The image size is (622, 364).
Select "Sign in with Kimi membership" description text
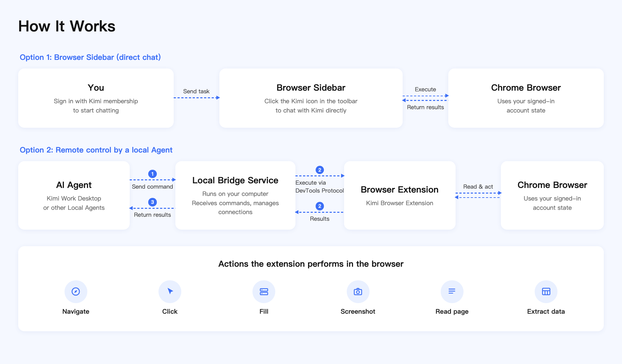tap(96, 101)
